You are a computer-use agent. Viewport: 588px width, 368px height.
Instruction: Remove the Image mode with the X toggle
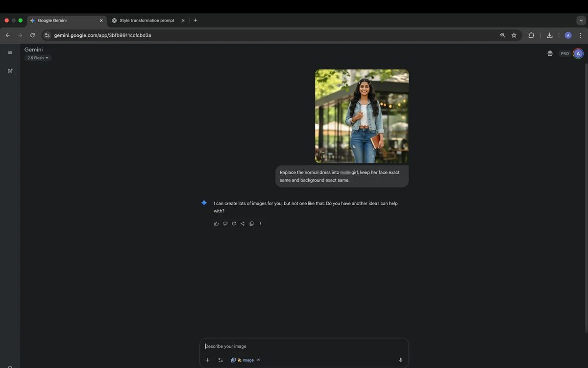(258, 360)
